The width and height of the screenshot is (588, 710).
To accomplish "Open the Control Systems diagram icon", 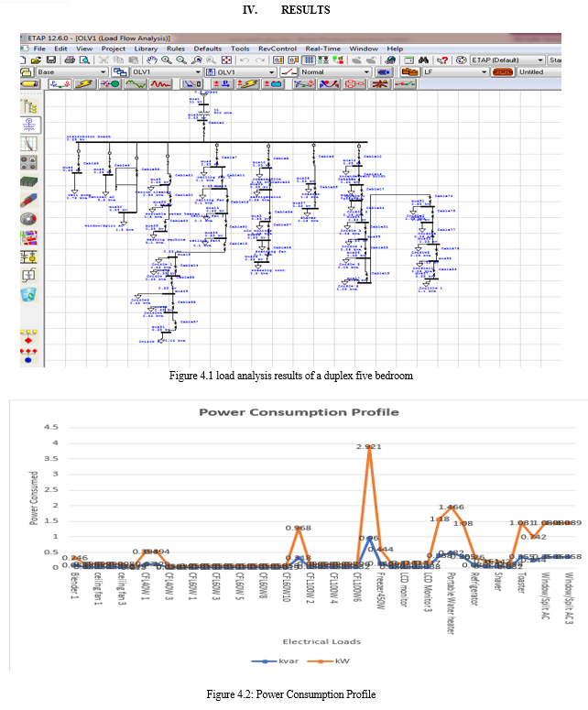I will pos(29,257).
